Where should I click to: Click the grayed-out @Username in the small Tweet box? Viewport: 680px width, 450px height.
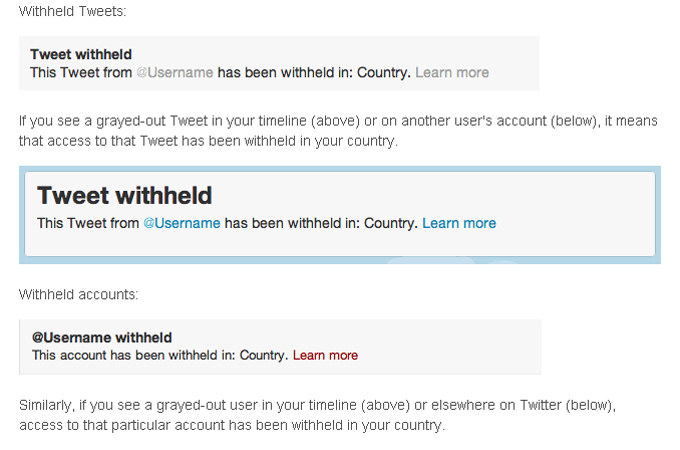174,72
